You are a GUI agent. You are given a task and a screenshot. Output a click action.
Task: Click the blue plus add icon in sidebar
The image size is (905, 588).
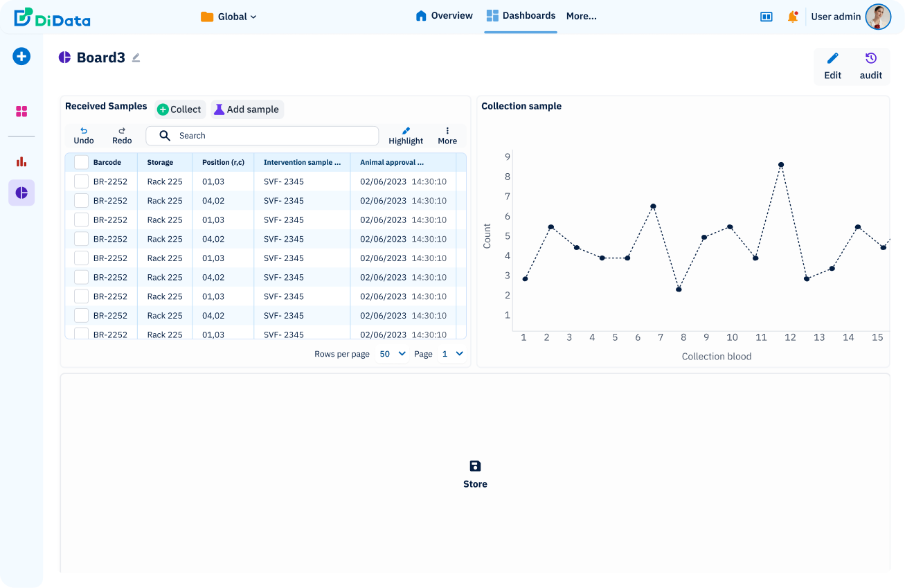tap(21, 57)
